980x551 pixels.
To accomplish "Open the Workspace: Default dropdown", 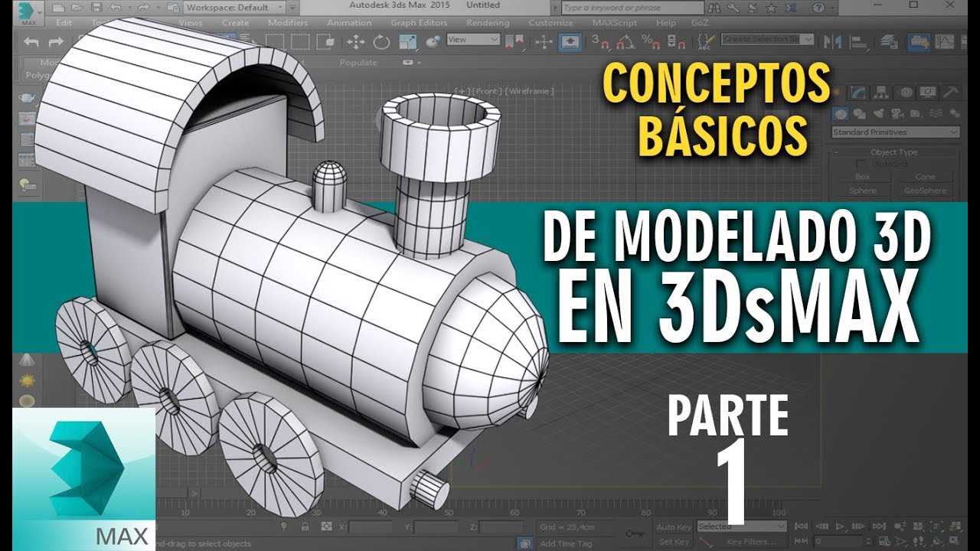I will coord(234,7).
